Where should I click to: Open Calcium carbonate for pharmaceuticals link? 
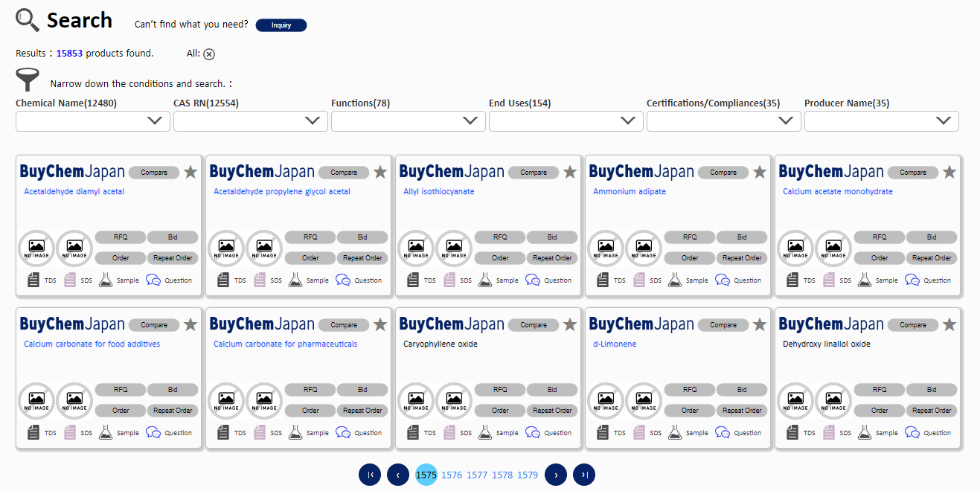(x=286, y=344)
